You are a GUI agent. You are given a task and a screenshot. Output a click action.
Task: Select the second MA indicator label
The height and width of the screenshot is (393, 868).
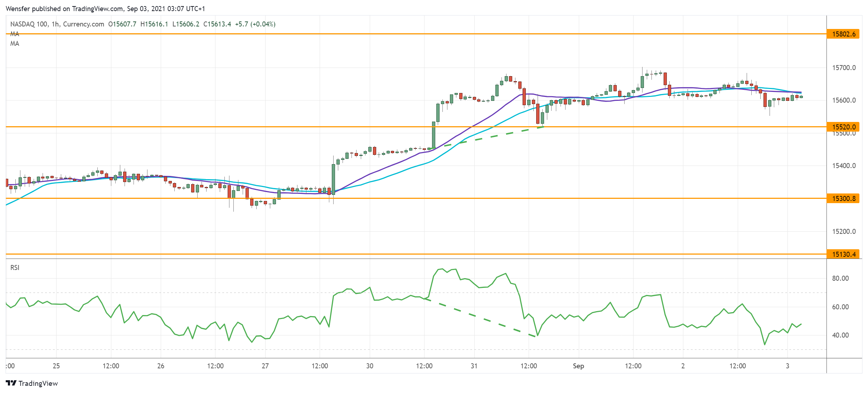(x=15, y=44)
